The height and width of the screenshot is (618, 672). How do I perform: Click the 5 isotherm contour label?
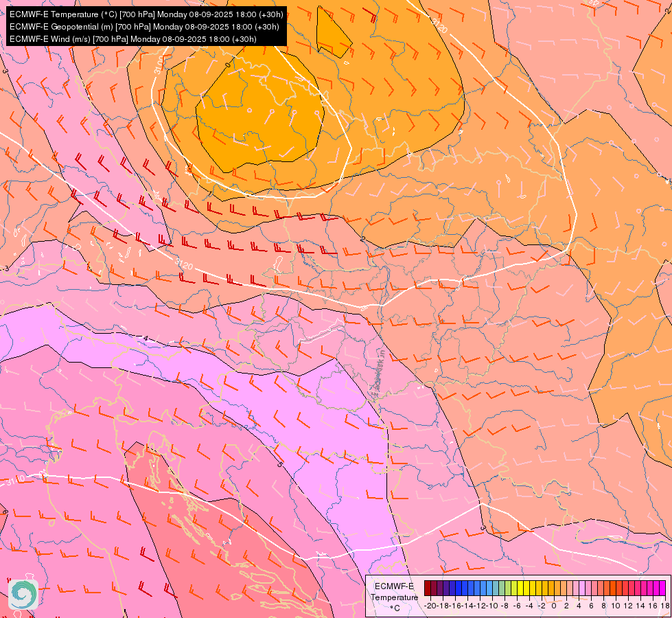[279, 464]
